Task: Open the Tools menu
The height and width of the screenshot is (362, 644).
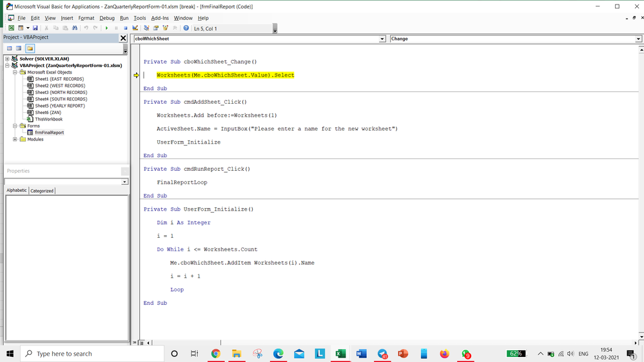Action: pos(140,18)
